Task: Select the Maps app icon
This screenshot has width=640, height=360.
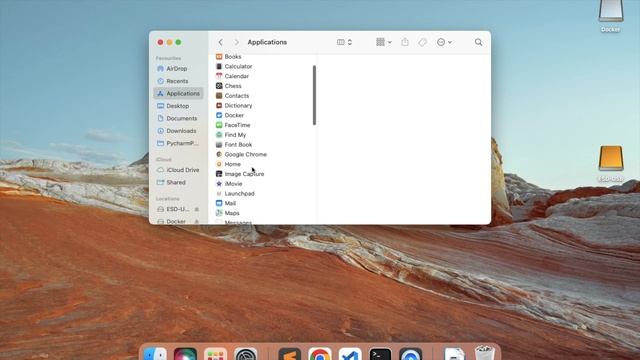Action: point(219,213)
